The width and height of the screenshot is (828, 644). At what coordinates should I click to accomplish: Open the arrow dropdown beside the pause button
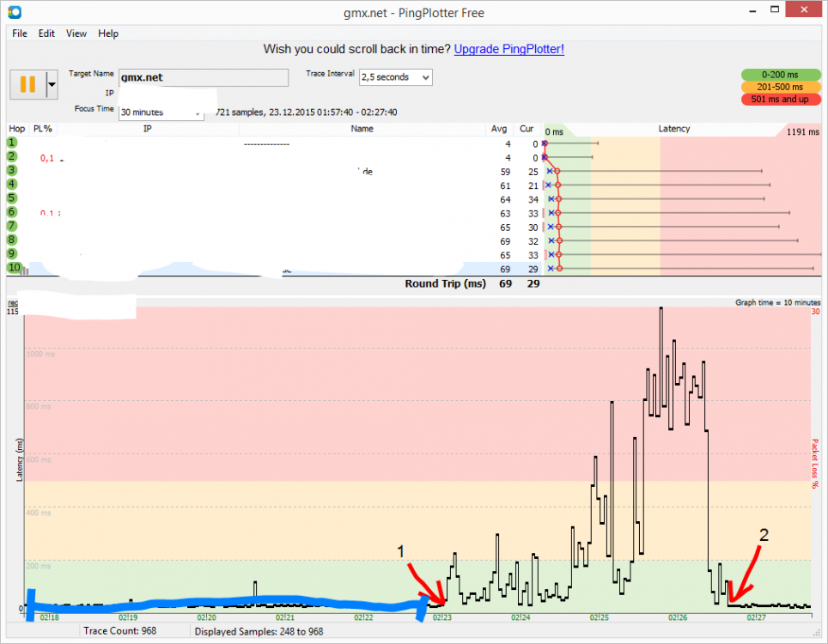point(52,84)
